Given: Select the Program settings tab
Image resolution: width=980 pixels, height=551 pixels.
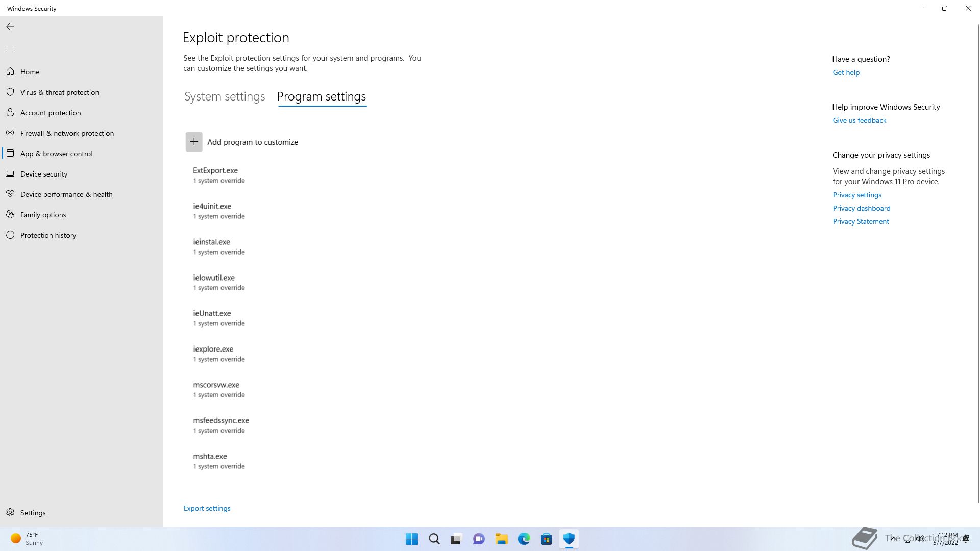Looking at the screenshot, I should [x=322, y=96].
